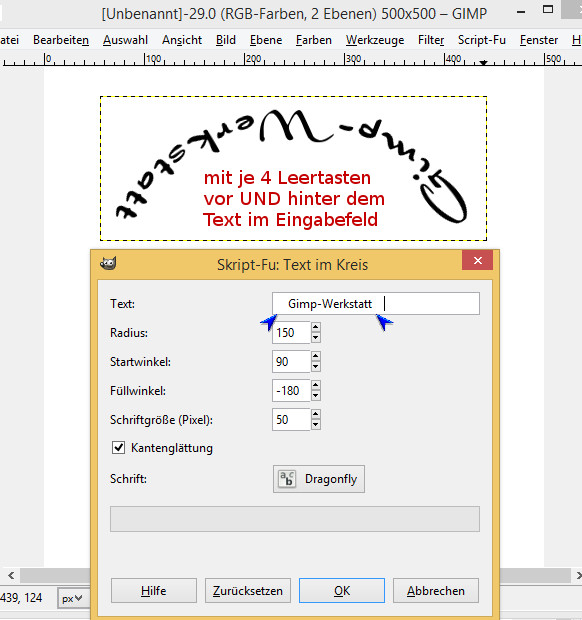Open the Ansicht menu
Screen dimensions: 582x620
point(182,40)
